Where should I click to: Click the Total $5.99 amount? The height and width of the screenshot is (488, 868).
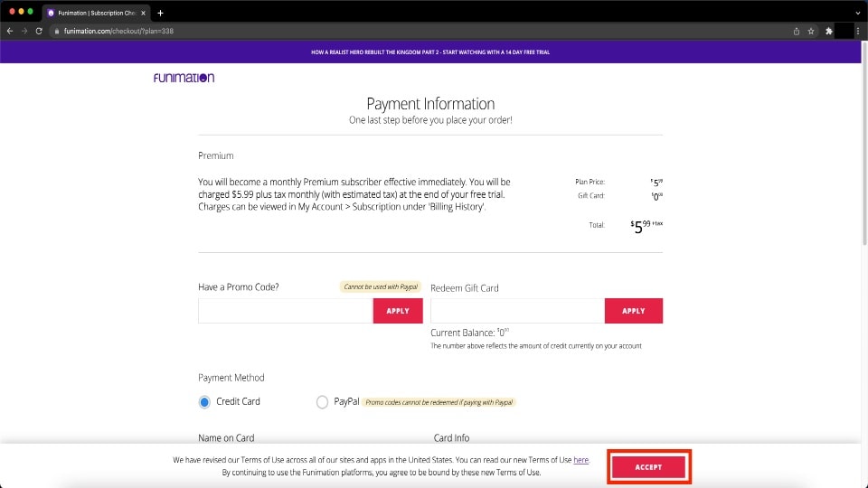(x=646, y=226)
